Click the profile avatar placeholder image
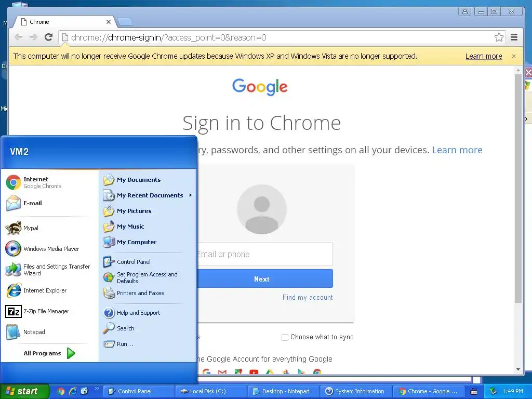 pyautogui.click(x=262, y=209)
